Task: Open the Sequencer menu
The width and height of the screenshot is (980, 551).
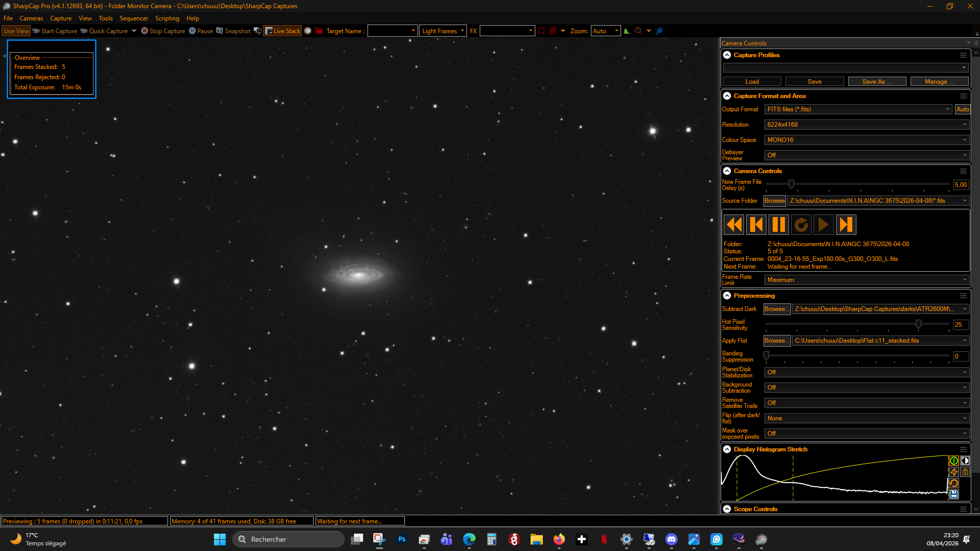Action: click(134, 18)
